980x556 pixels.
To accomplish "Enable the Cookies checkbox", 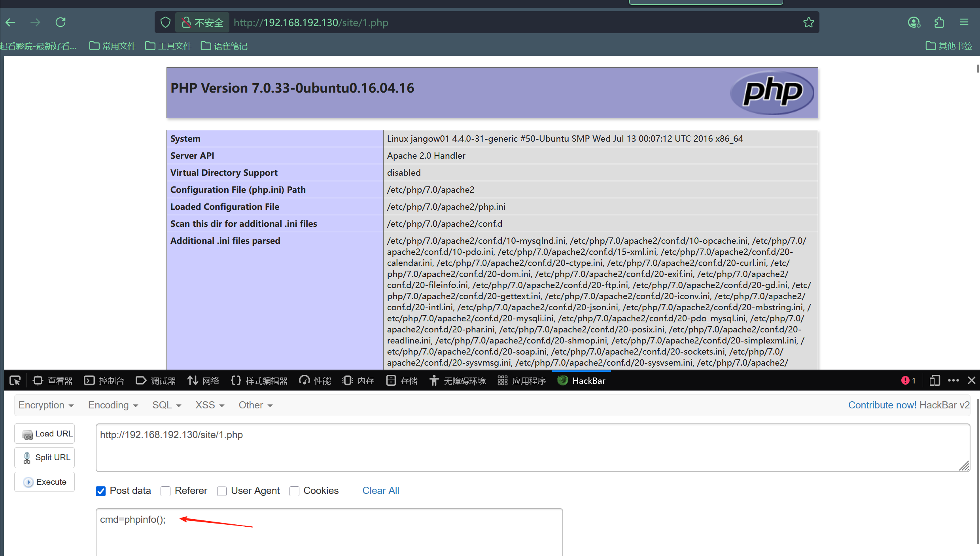I will 294,491.
